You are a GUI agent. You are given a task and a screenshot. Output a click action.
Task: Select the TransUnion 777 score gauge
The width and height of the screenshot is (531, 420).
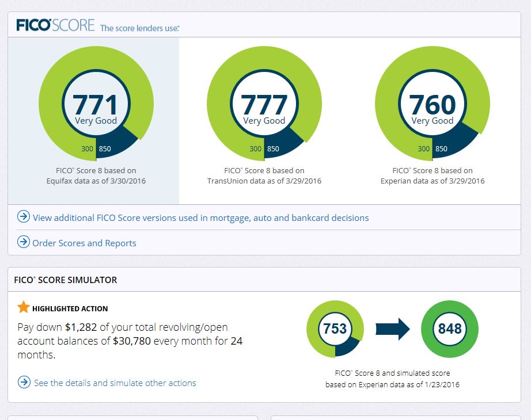[264, 104]
